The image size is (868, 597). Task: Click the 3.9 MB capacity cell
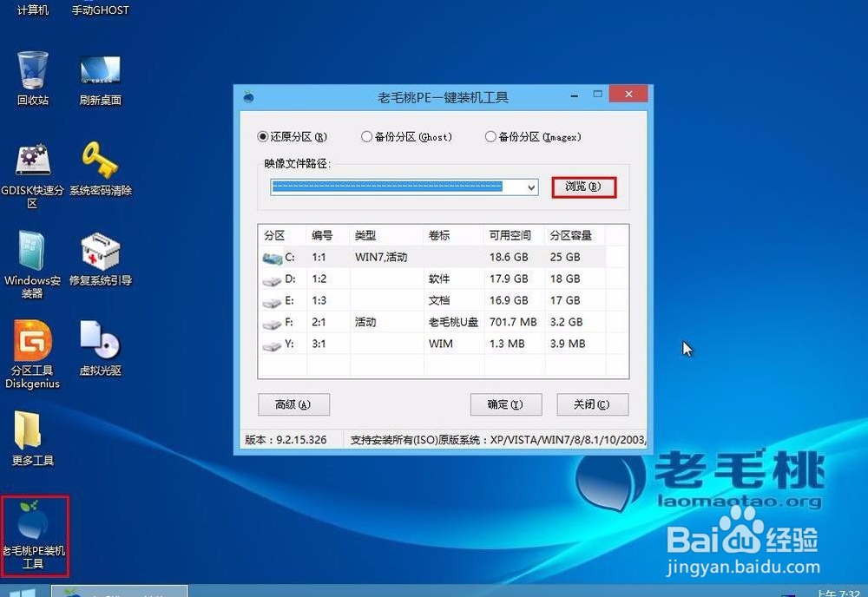click(568, 344)
